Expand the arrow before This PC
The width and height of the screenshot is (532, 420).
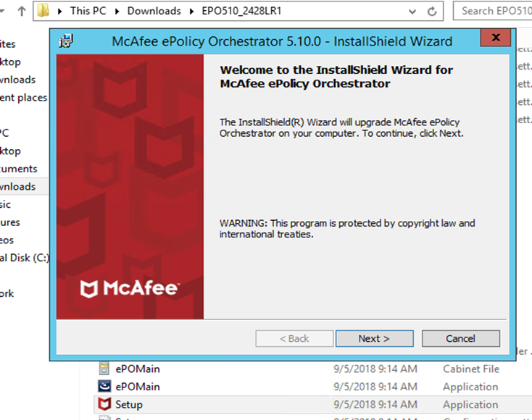(x=60, y=11)
